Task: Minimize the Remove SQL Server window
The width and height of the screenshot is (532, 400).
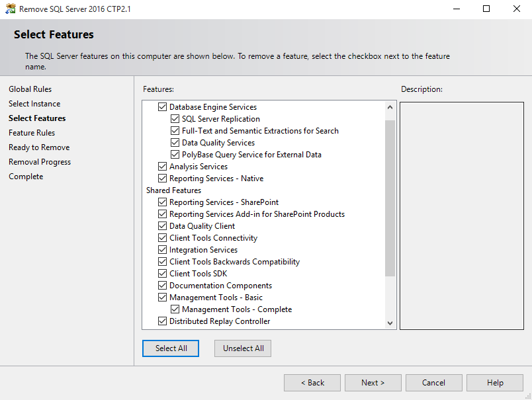Action: (457, 9)
